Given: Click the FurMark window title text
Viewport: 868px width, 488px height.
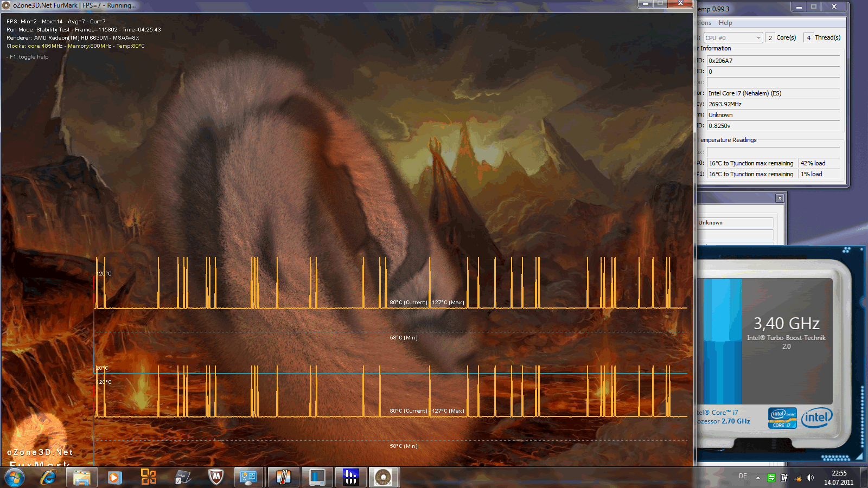Looking at the screenshot, I should pos(74,5).
